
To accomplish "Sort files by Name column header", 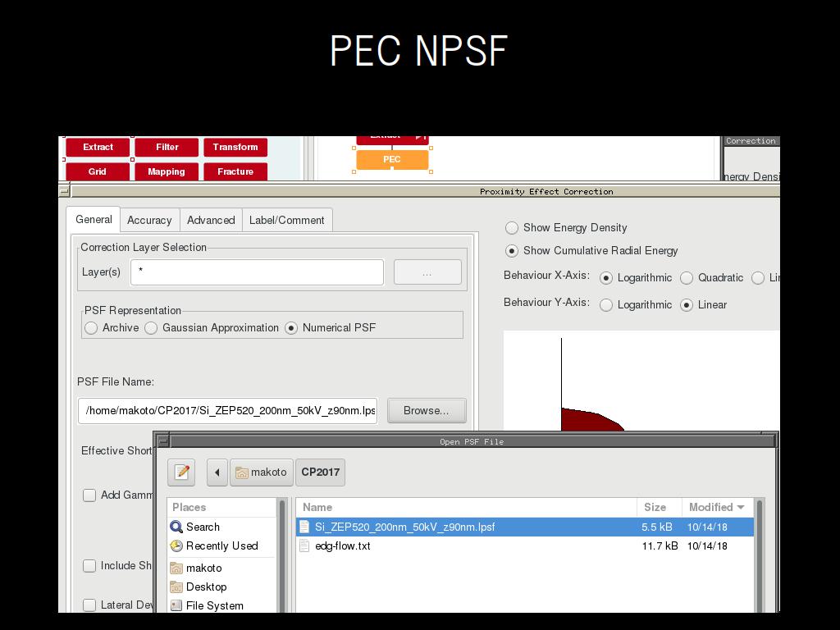I will click(466, 507).
